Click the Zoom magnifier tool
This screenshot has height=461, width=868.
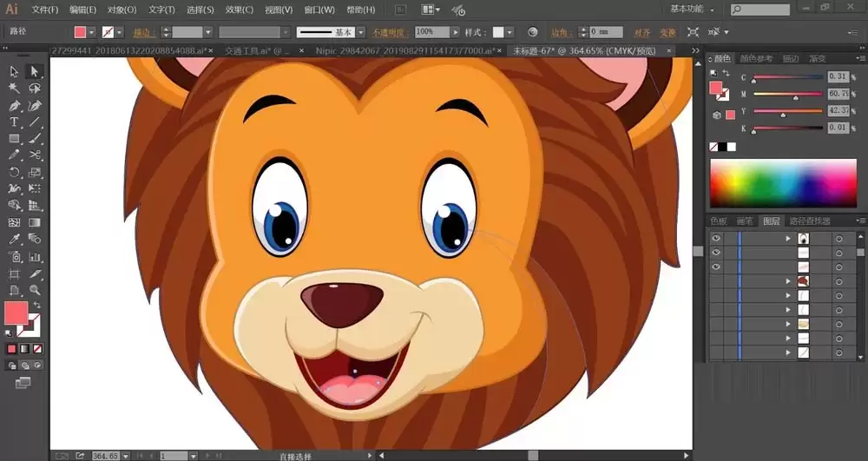pos(35,290)
